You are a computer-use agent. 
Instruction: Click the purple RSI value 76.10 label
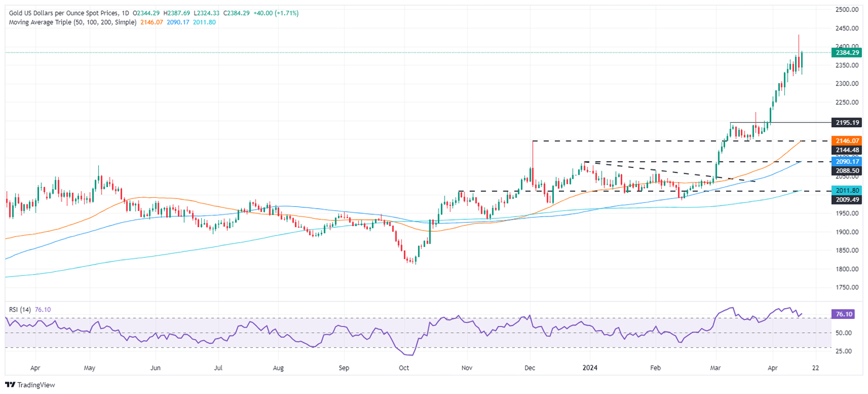844,314
